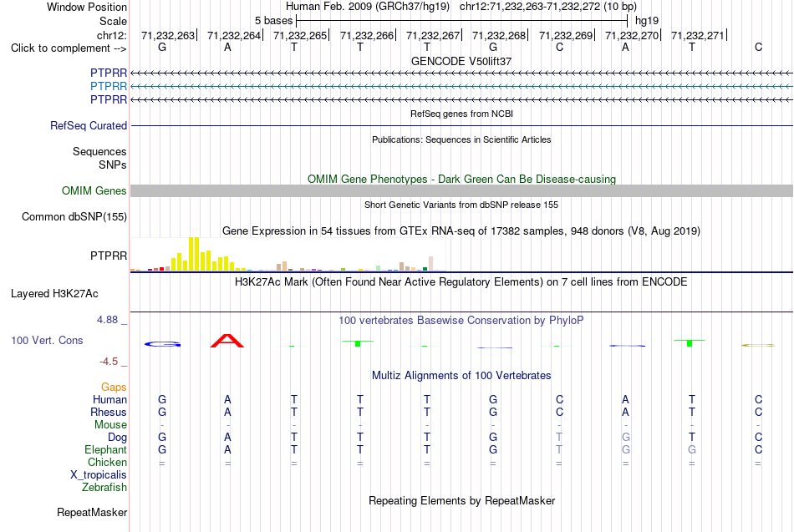Open the OMIM Gene Phenotypes title
The width and height of the screenshot is (794, 532).
coord(461,180)
